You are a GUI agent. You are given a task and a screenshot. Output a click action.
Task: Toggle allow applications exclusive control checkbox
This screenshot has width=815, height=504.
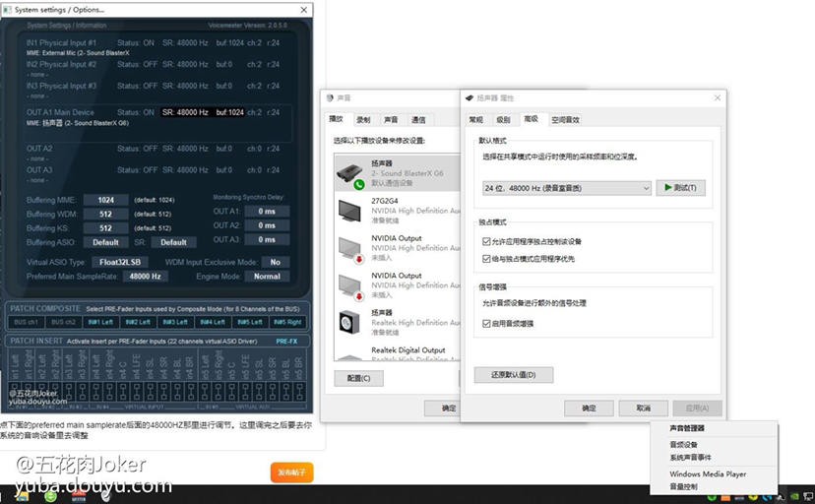click(x=486, y=241)
